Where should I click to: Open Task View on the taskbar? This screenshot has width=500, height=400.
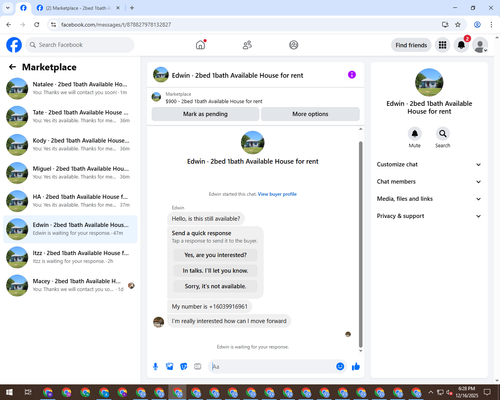(28, 392)
